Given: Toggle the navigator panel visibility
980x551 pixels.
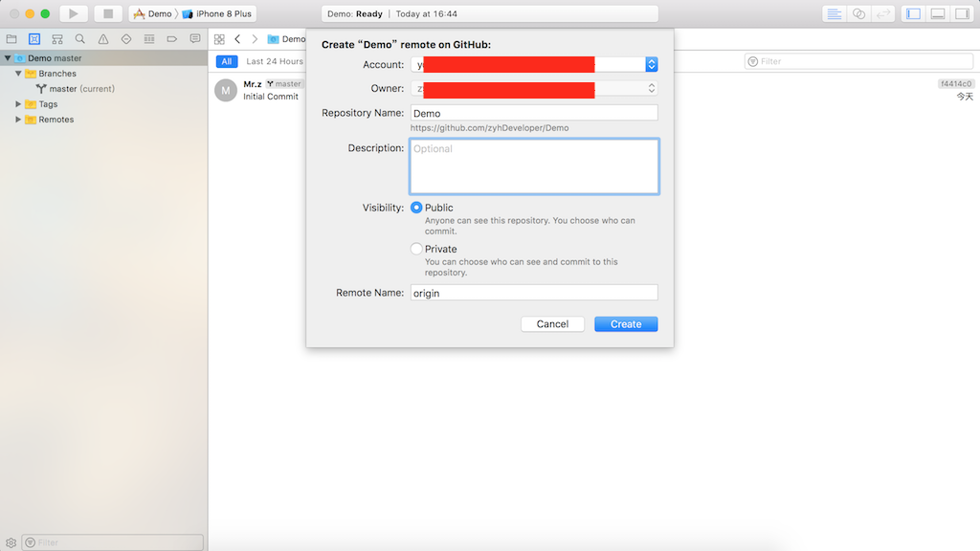Looking at the screenshot, I should coord(913,13).
